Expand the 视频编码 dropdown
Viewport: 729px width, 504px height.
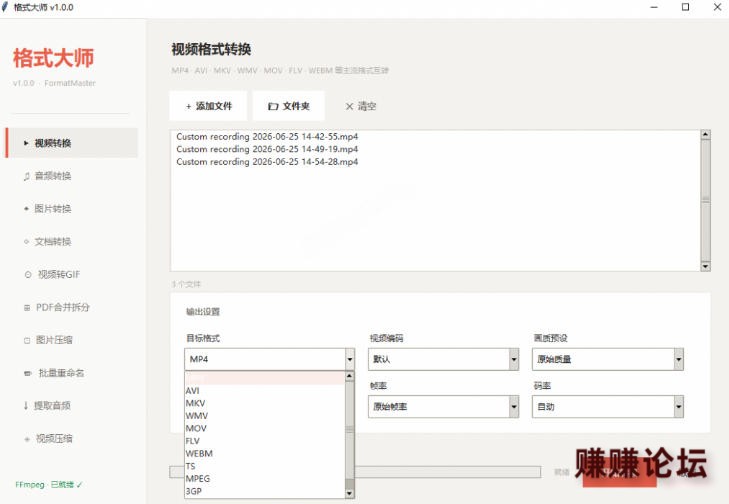click(x=443, y=359)
